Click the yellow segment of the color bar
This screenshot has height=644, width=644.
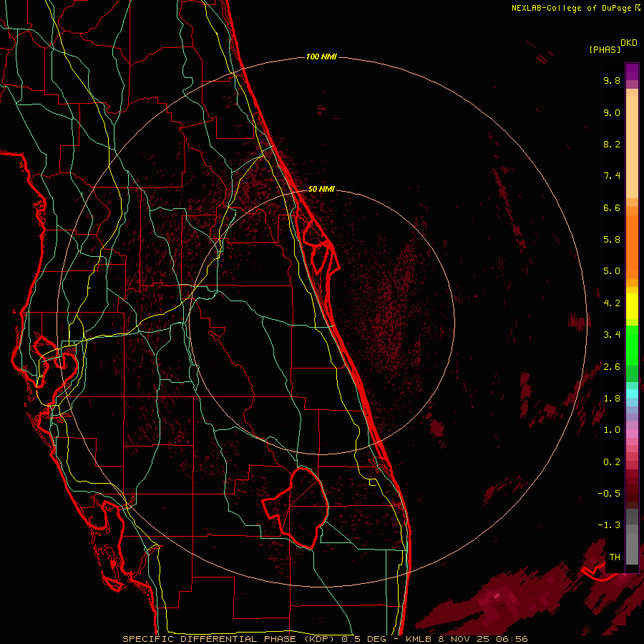click(x=632, y=306)
